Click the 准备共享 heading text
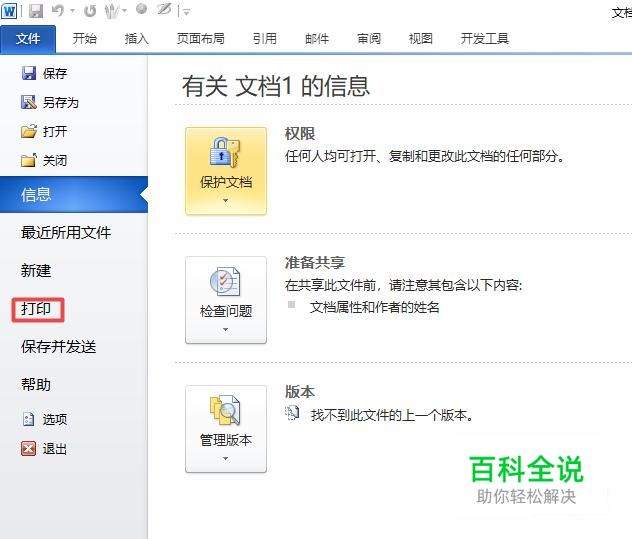 tap(315, 262)
